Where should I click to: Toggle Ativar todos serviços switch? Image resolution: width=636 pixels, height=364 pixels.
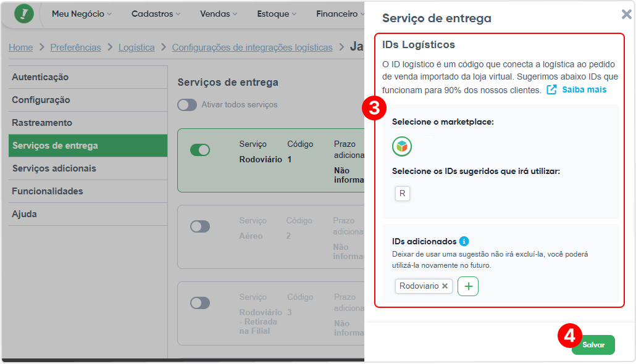[x=187, y=105]
